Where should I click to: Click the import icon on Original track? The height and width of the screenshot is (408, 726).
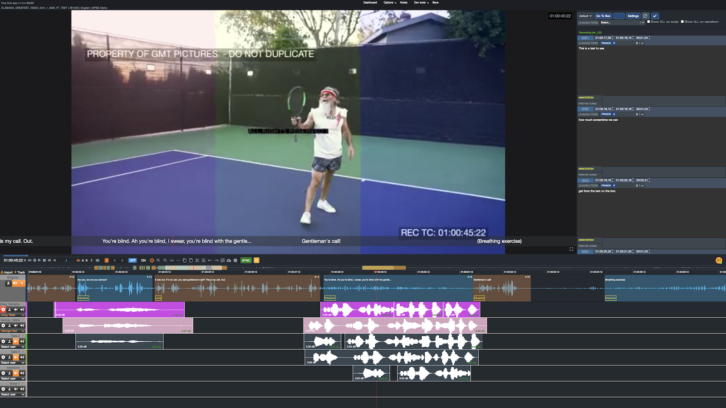8,283
